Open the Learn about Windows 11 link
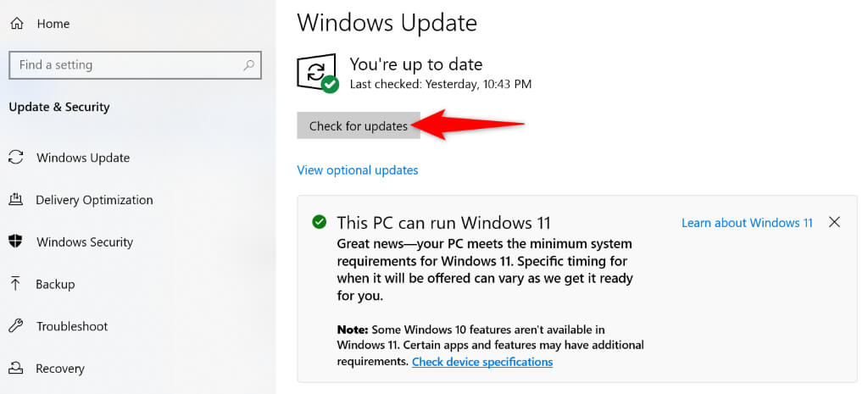Viewport: 868px width, 394px height. (x=747, y=222)
